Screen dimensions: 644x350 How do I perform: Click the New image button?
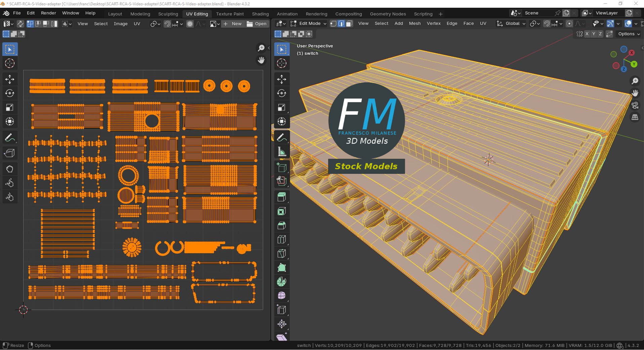pyautogui.click(x=233, y=24)
